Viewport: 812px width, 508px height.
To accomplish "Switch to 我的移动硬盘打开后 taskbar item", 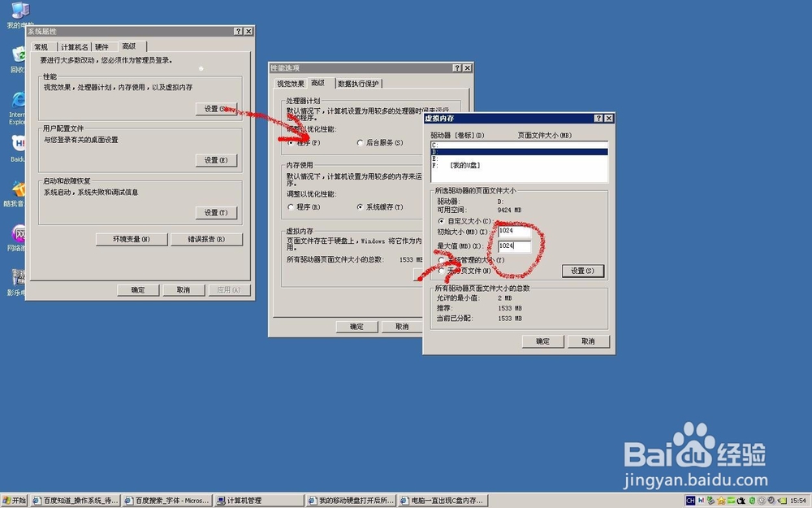I will pyautogui.click(x=351, y=501).
